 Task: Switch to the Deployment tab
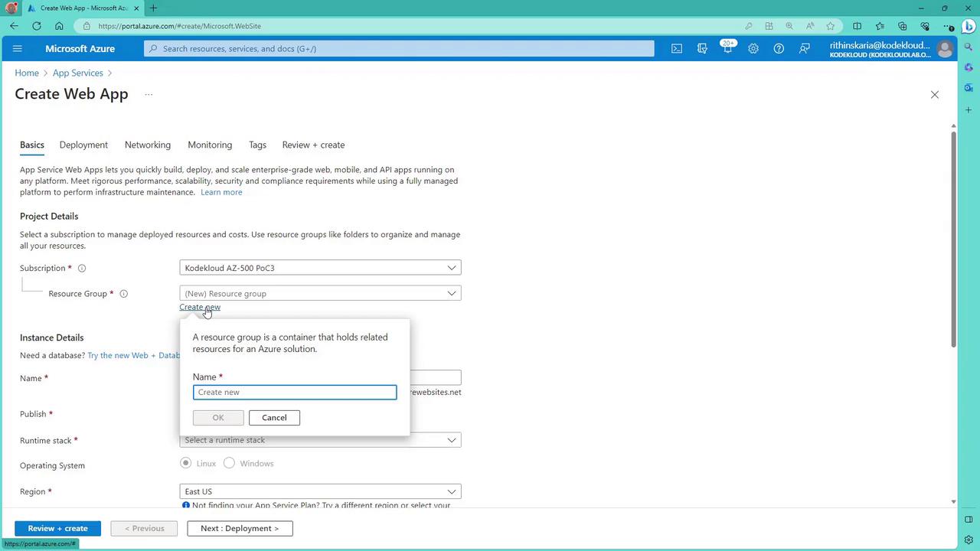83,145
